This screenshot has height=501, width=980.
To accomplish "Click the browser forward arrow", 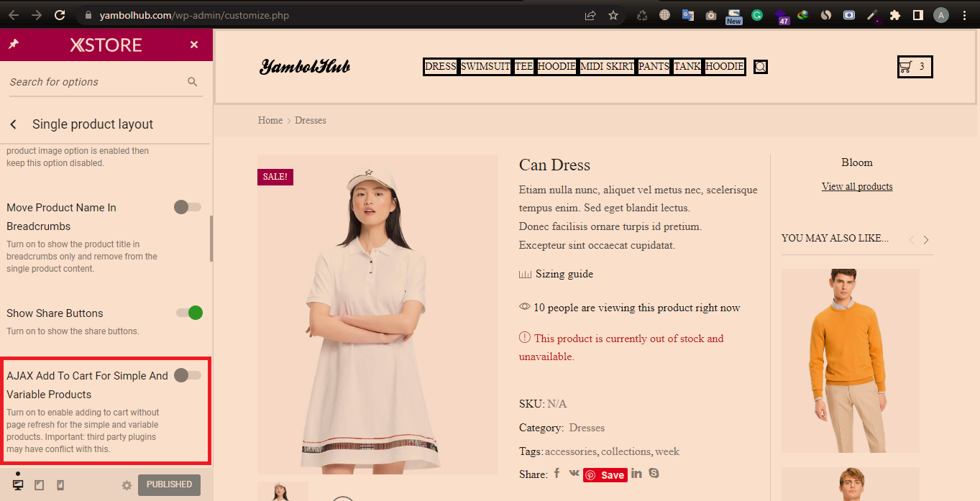I will (x=37, y=15).
